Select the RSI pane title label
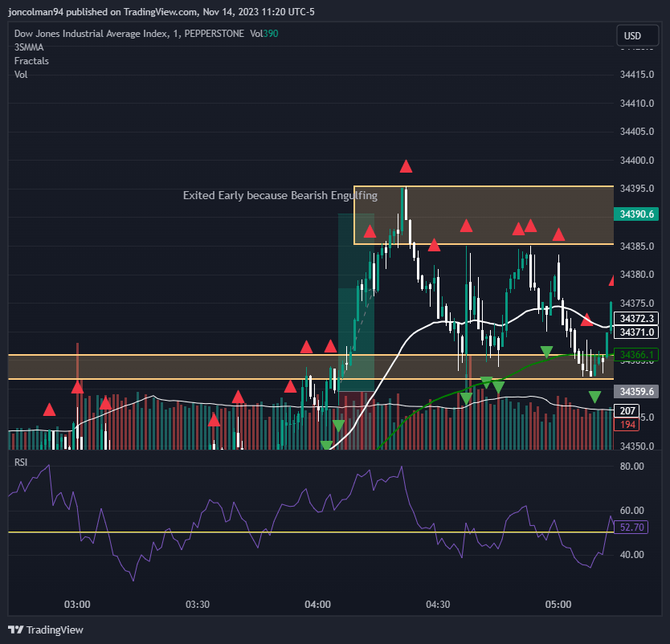670x644 pixels. tap(19, 462)
